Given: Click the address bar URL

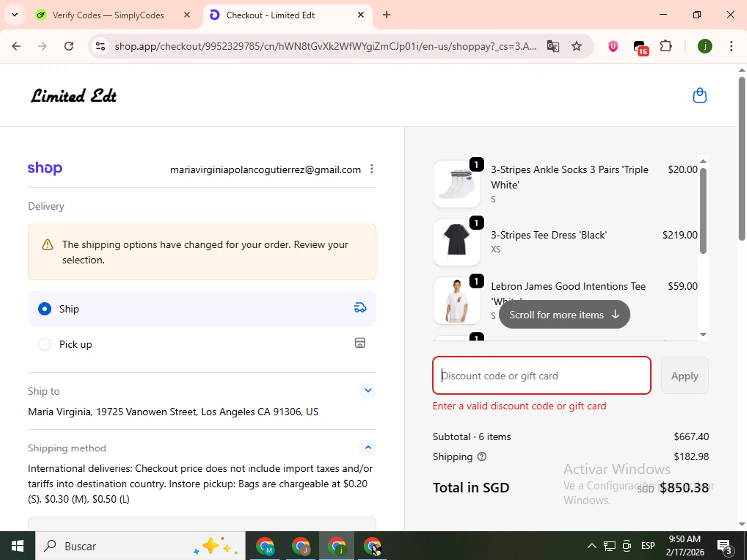Looking at the screenshot, I should point(326,46).
